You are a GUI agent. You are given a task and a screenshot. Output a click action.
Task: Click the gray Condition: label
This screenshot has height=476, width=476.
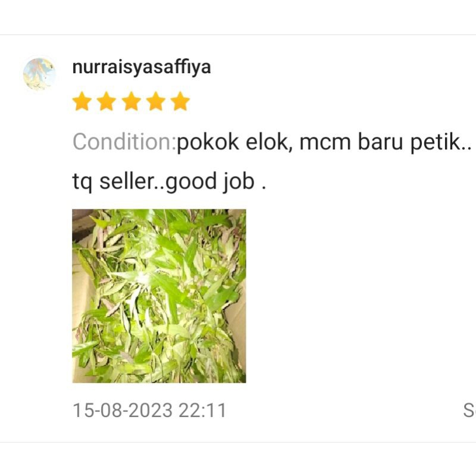(x=124, y=142)
